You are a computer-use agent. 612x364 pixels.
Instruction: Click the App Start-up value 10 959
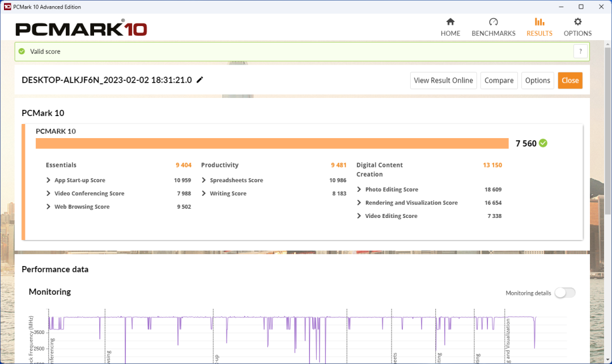pyautogui.click(x=182, y=180)
